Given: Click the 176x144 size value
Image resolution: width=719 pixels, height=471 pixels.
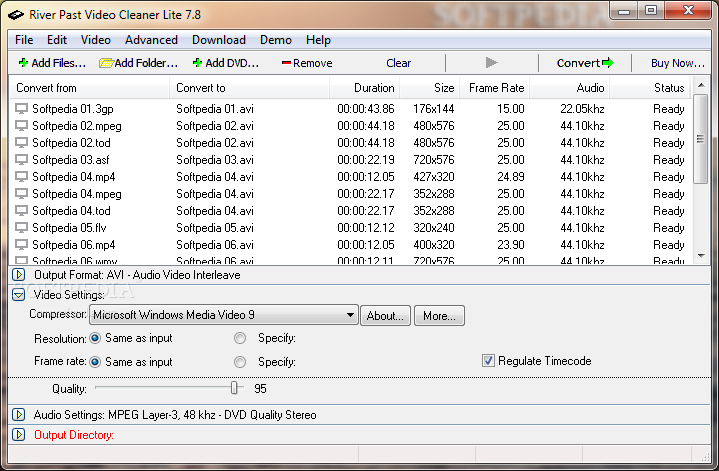Looking at the screenshot, I should tap(434, 109).
